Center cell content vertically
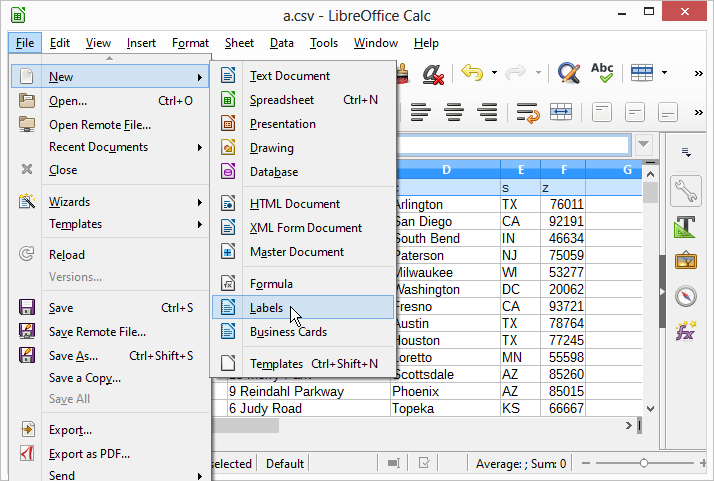Viewport: 714px width, 481px height. tap(635, 113)
